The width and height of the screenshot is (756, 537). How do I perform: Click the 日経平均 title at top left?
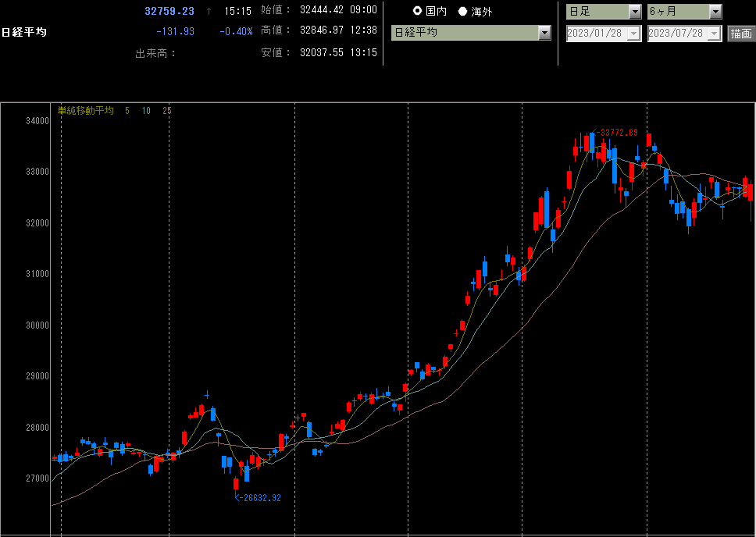pyautogui.click(x=24, y=32)
